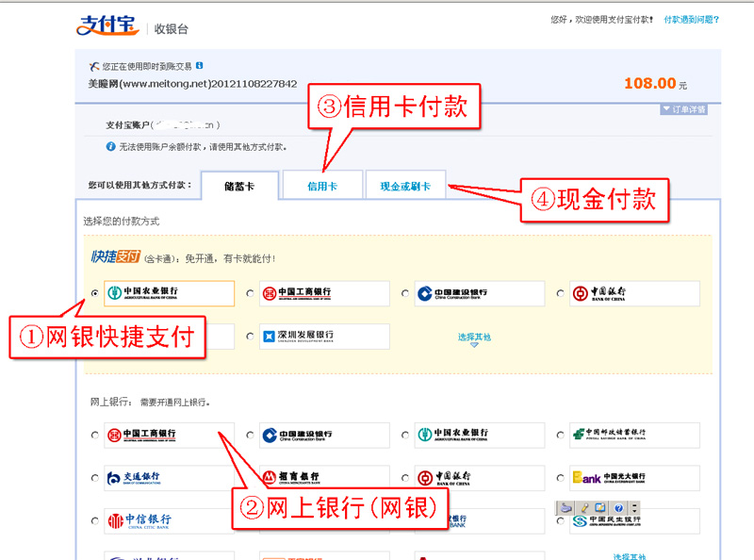Image resolution: width=754 pixels, height=560 pixels.
Task: Click the greeting 您好，欢迎使用支付宝付款!
Action: 602,20
